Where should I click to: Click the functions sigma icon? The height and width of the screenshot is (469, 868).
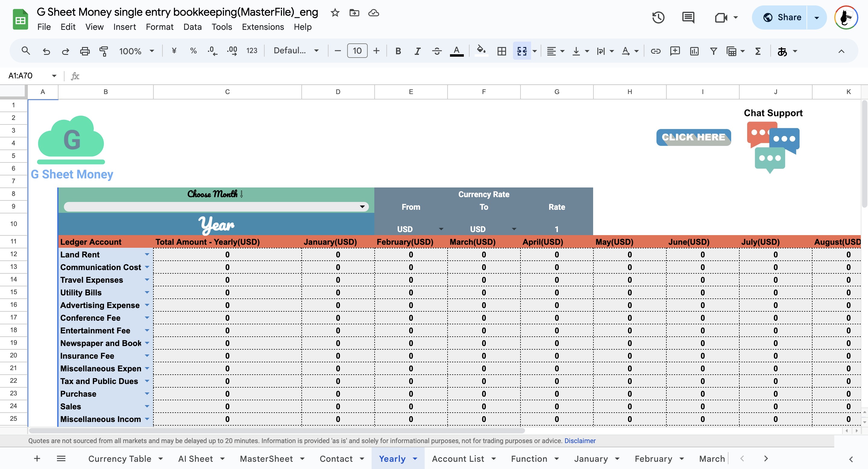click(758, 51)
